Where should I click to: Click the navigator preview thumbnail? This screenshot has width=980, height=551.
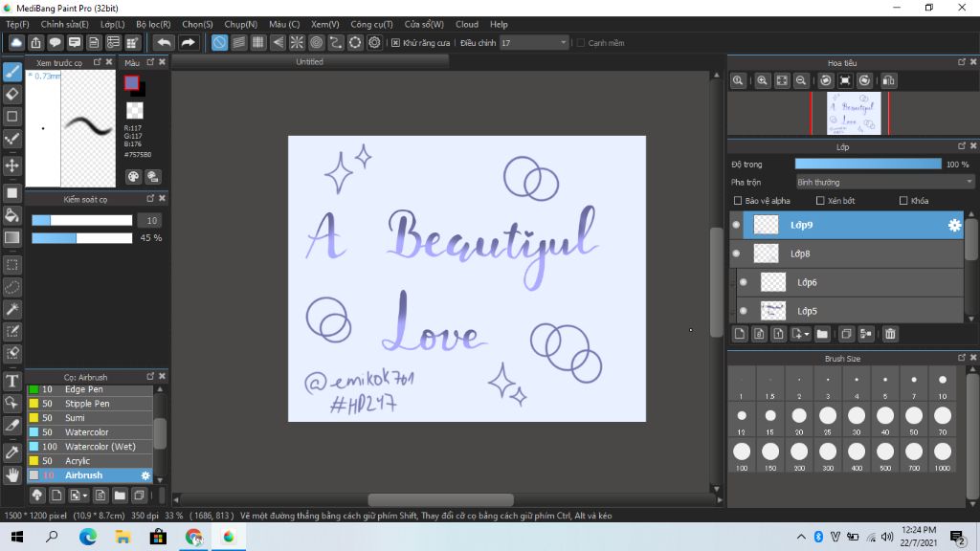pos(854,114)
